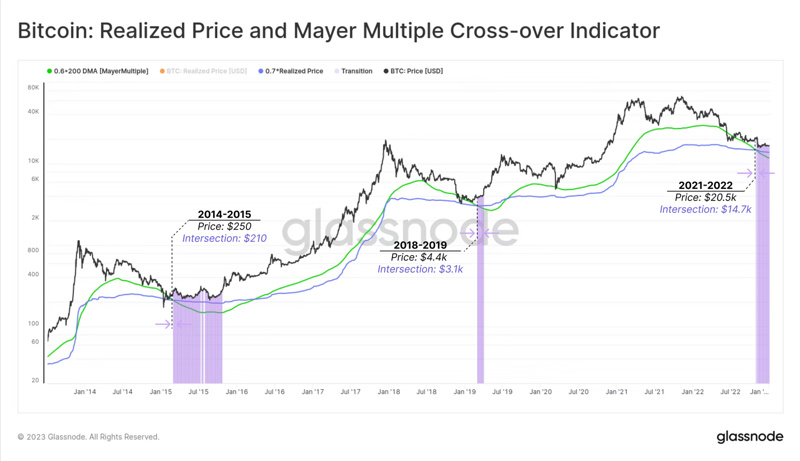
Task: Click the glassnode logo in the footer
Action: [x=749, y=437]
